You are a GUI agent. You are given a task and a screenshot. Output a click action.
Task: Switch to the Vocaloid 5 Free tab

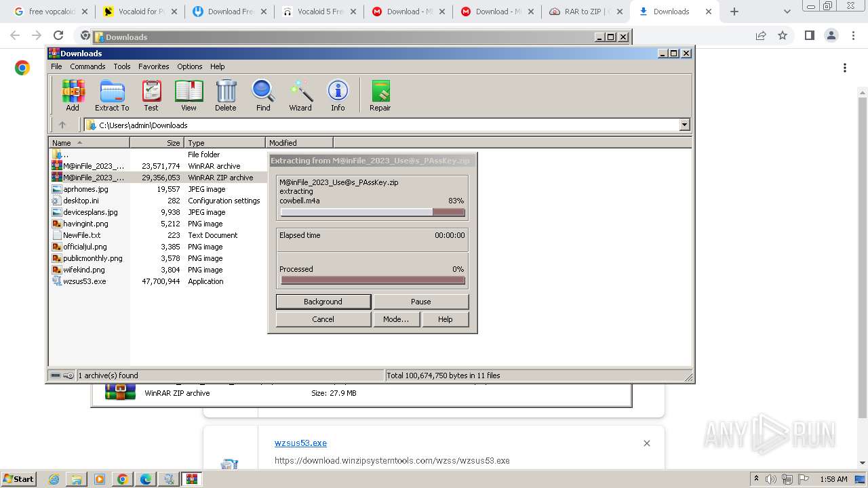coord(320,12)
